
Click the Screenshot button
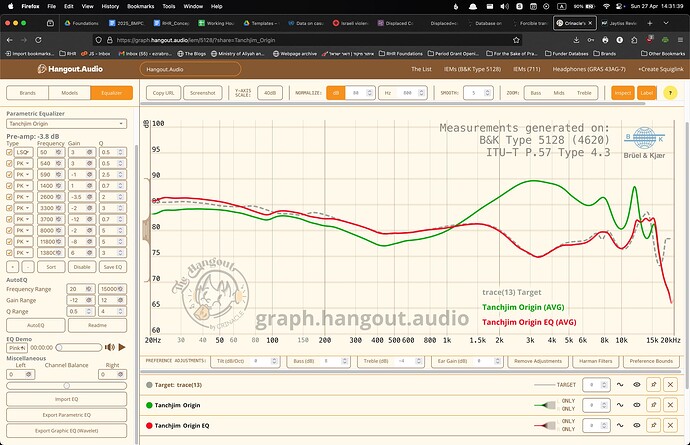point(203,93)
